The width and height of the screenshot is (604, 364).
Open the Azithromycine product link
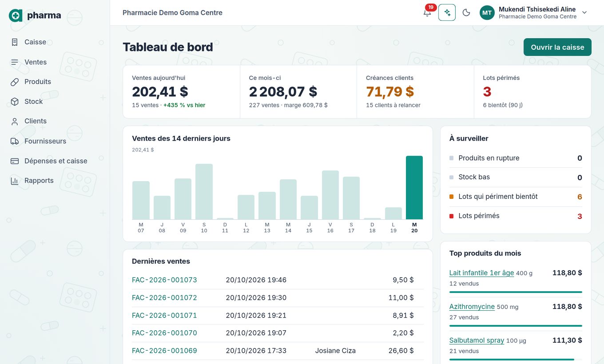click(x=472, y=307)
